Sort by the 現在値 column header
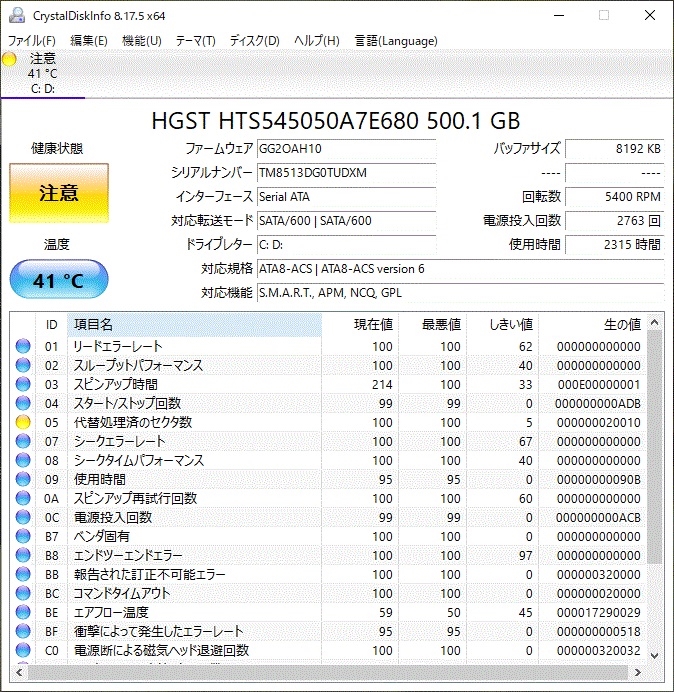The height and width of the screenshot is (692, 674). [x=360, y=325]
